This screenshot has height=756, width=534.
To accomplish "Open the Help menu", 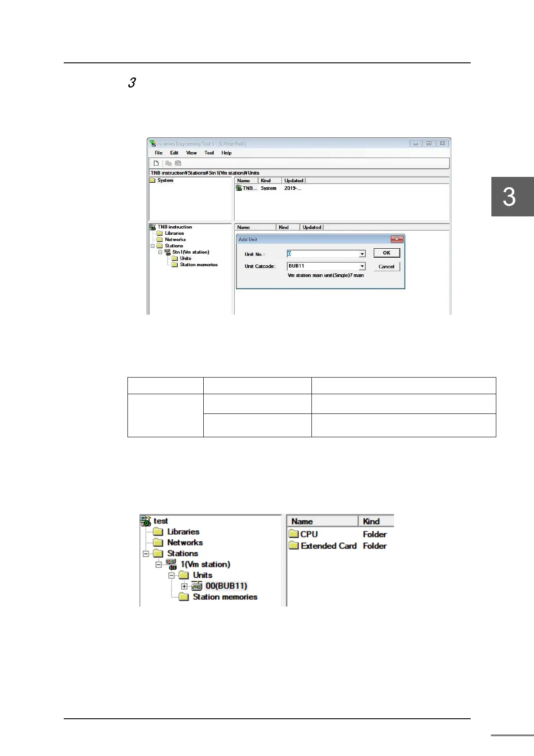I will coord(227,153).
